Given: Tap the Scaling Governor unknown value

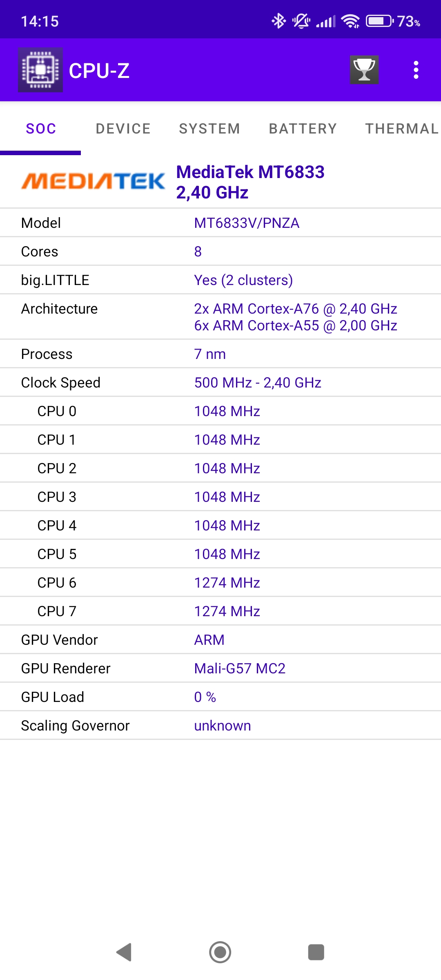Looking at the screenshot, I should point(223,726).
